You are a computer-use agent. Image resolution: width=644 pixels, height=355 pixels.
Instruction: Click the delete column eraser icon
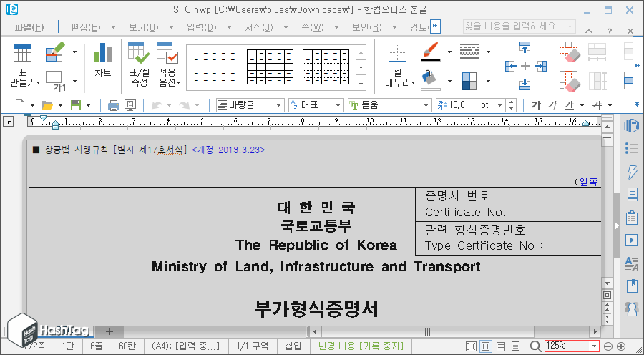(x=570, y=81)
